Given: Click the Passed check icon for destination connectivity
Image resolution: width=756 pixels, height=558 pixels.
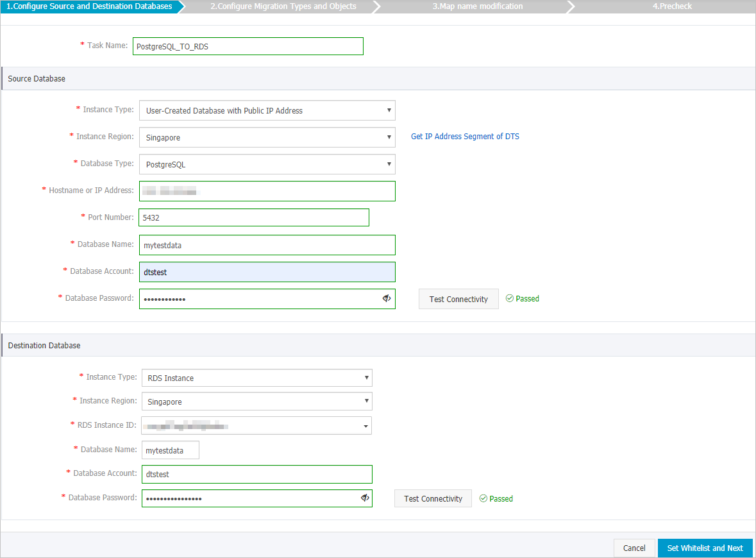Looking at the screenshot, I should click(x=483, y=498).
